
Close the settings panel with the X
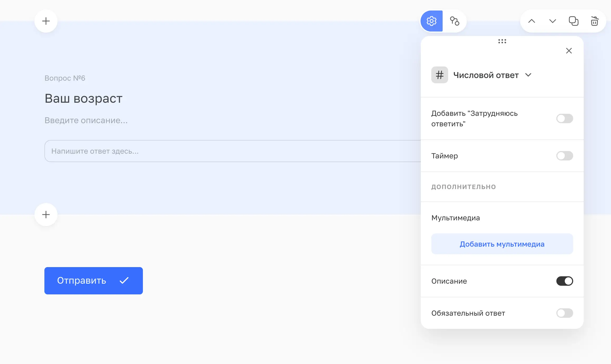(569, 51)
